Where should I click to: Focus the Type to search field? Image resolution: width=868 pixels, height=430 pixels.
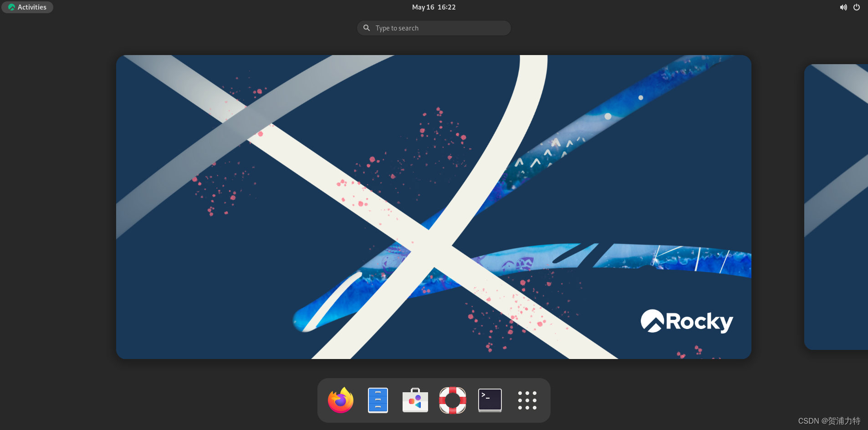click(x=434, y=28)
